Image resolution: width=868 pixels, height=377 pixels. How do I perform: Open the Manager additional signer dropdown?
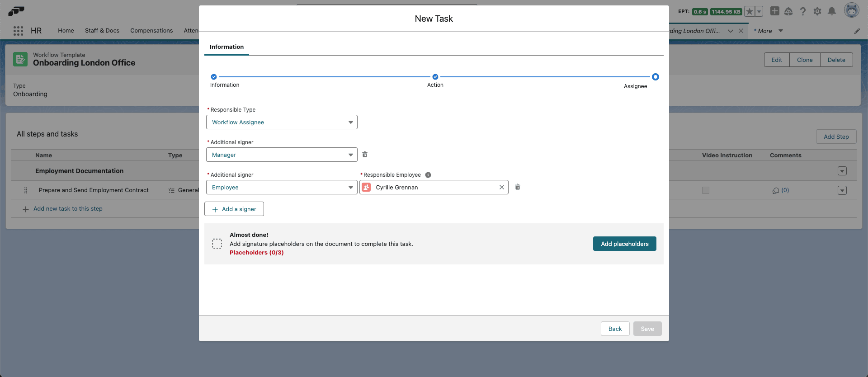[282, 155]
